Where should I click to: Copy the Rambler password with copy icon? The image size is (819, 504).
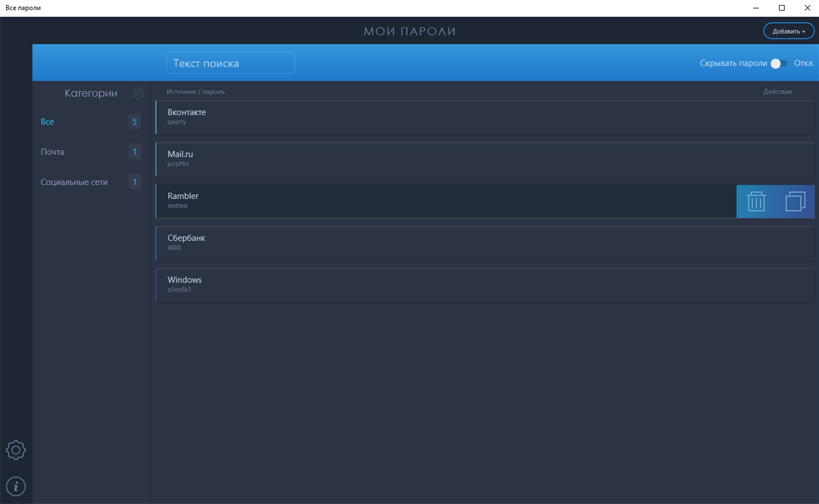coord(795,202)
